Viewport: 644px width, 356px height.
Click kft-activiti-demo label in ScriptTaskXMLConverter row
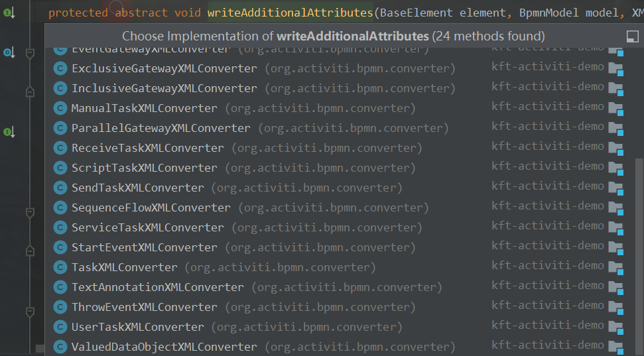click(x=548, y=166)
